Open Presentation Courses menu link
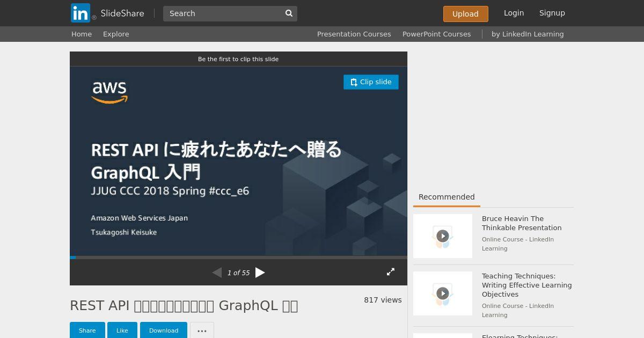Screen dimensions: 644x338 point(354,34)
